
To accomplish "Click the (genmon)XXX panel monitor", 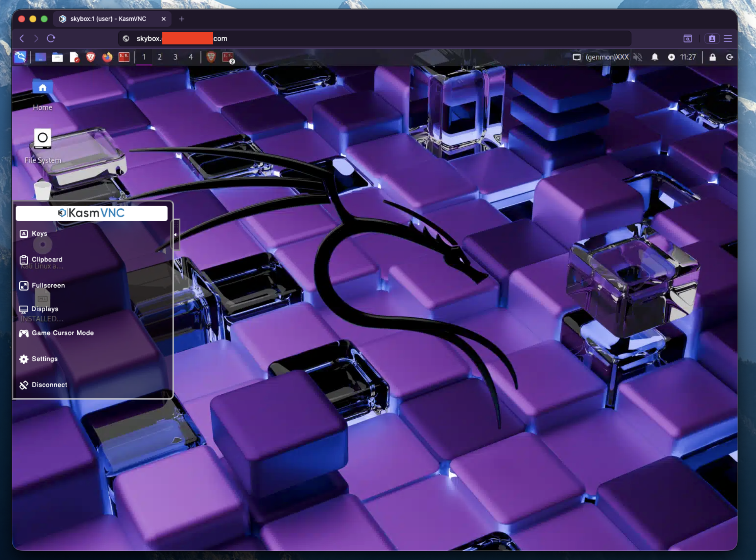I will click(x=607, y=57).
